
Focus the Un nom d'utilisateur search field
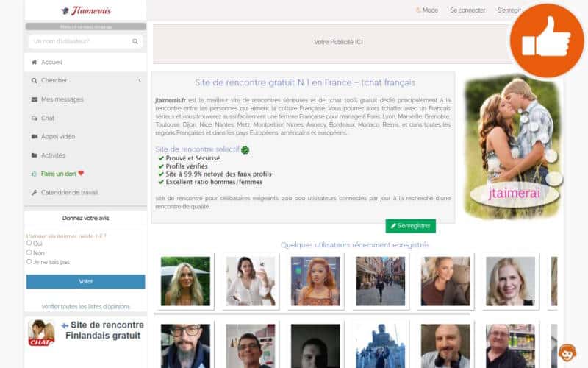(x=85, y=41)
